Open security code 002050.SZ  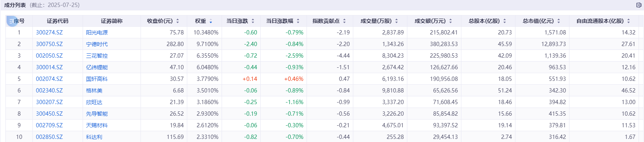(x=49, y=56)
